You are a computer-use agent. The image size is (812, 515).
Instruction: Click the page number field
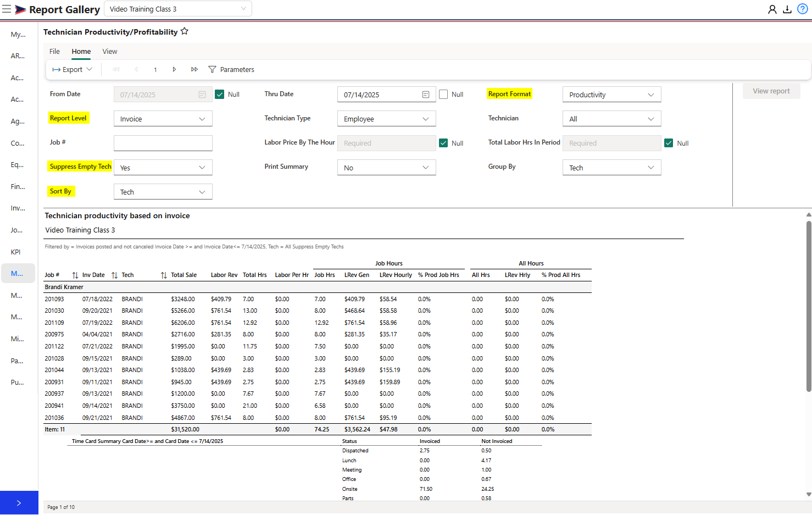(155, 69)
